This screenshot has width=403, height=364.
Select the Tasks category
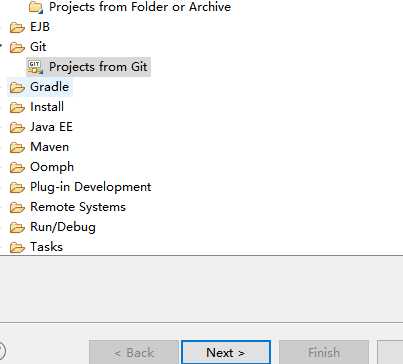tap(46, 247)
